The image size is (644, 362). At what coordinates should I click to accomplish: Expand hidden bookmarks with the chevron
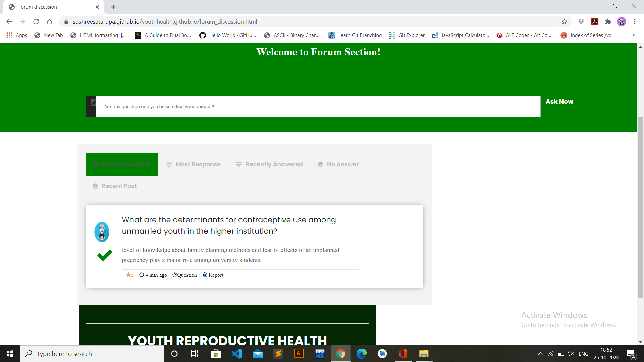[634, 35]
